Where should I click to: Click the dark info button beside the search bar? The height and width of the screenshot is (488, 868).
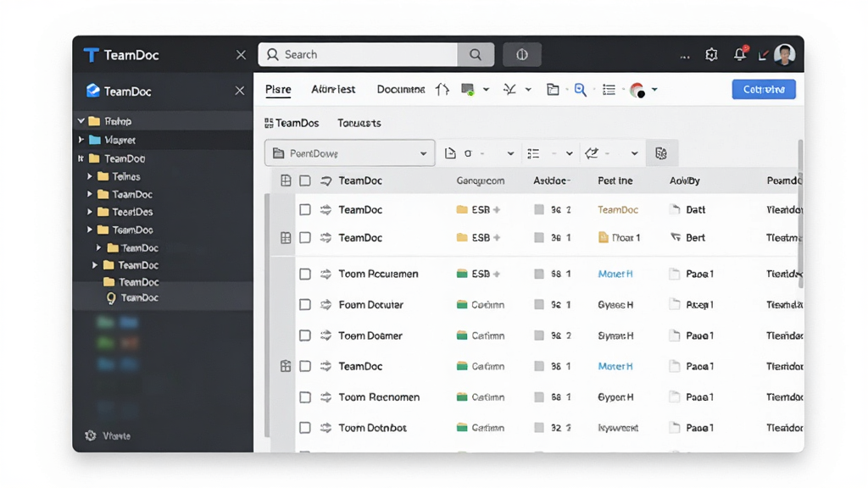pos(522,54)
